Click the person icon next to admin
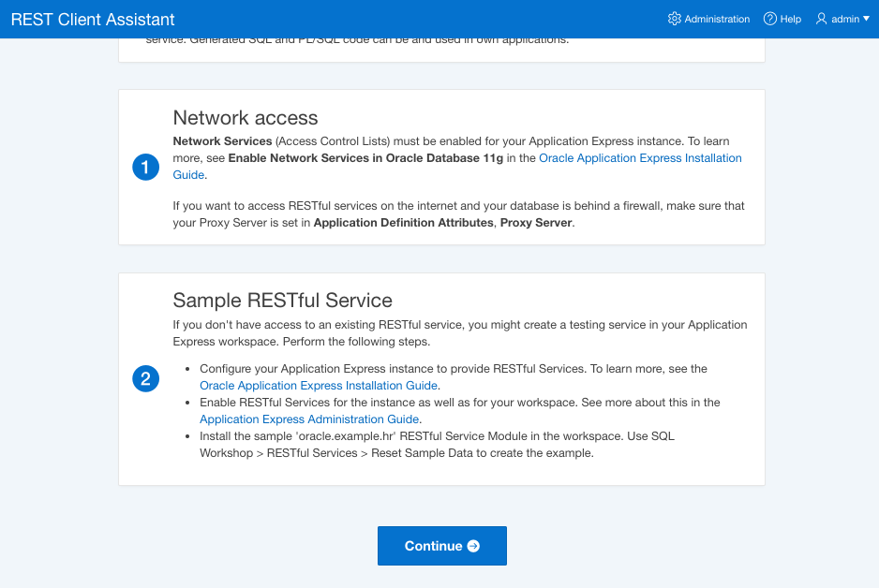This screenshot has height=588, width=879. pos(819,19)
